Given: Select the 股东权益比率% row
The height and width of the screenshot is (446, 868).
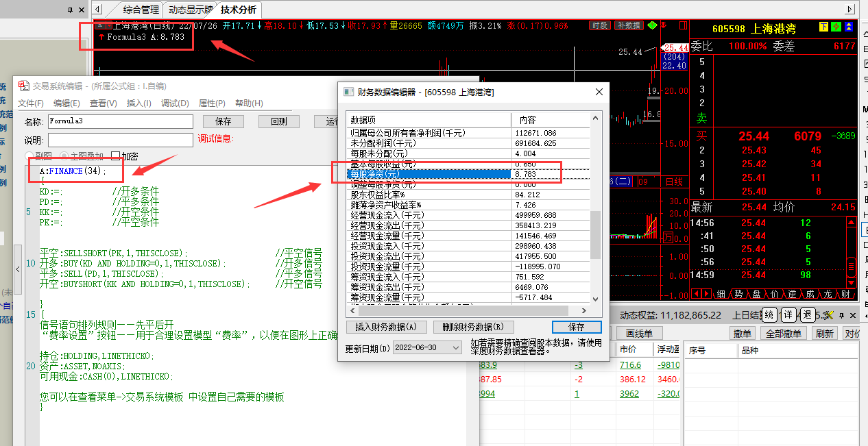Looking at the screenshot, I should tap(468, 195).
